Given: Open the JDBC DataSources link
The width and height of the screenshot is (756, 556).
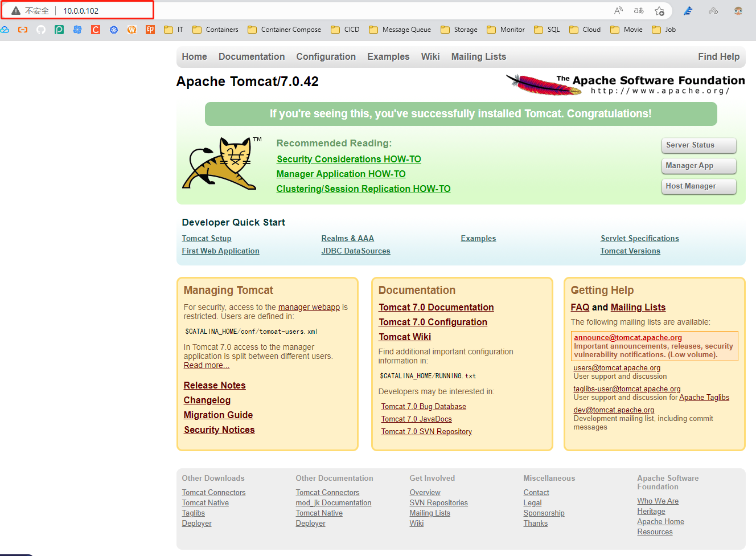Looking at the screenshot, I should 356,251.
